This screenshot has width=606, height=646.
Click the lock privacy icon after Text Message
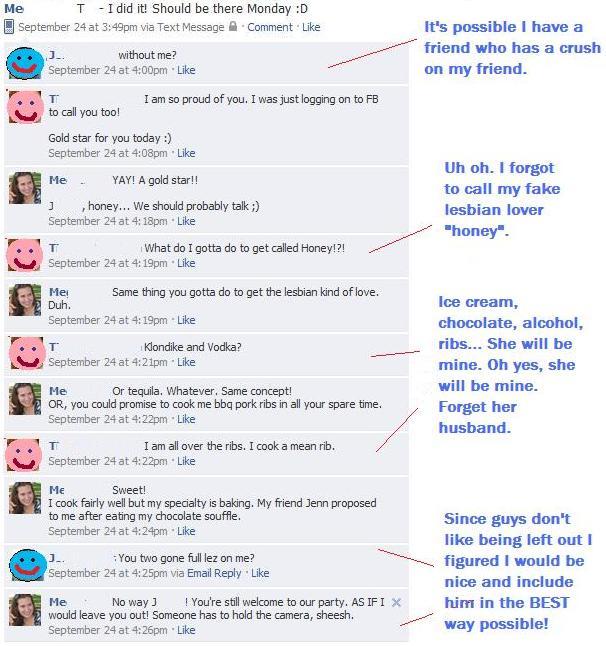pyautogui.click(x=233, y=26)
